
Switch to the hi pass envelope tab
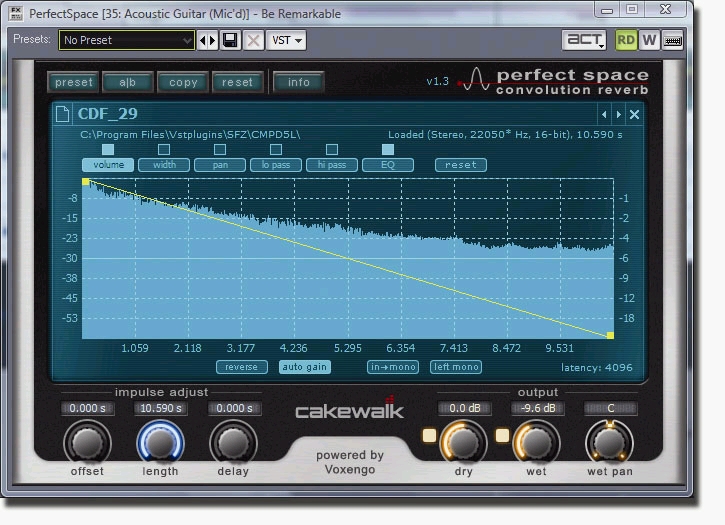(332, 165)
